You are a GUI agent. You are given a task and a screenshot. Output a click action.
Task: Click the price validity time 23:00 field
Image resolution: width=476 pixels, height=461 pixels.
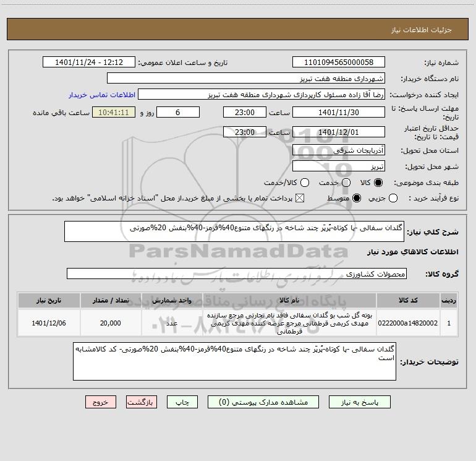coord(245,132)
